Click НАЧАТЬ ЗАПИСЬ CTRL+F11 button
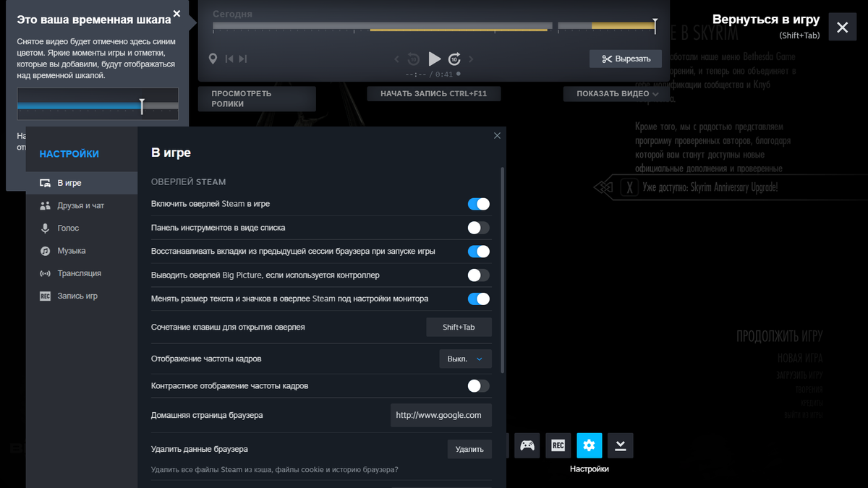This screenshot has height=488, width=868. click(x=434, y=94)
